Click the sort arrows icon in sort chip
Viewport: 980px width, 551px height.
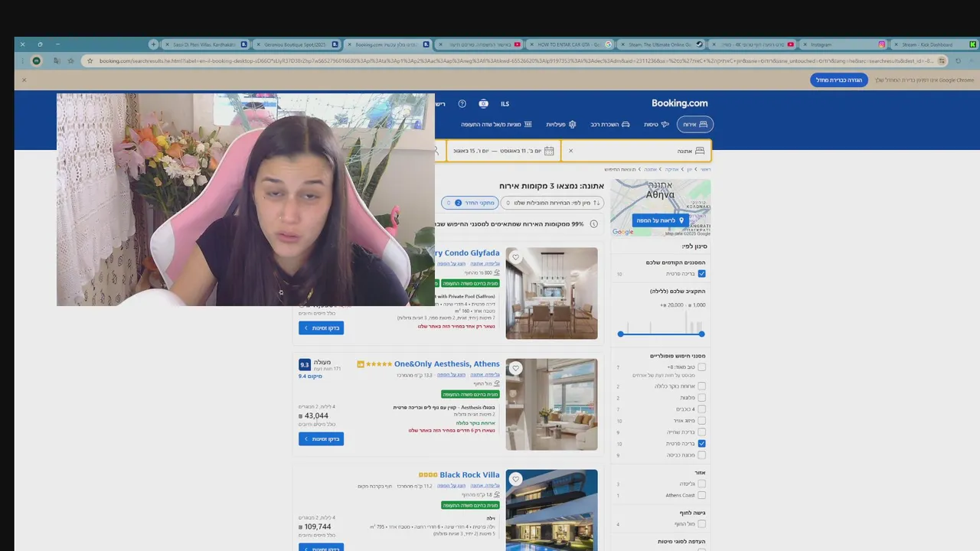(596, 203)
